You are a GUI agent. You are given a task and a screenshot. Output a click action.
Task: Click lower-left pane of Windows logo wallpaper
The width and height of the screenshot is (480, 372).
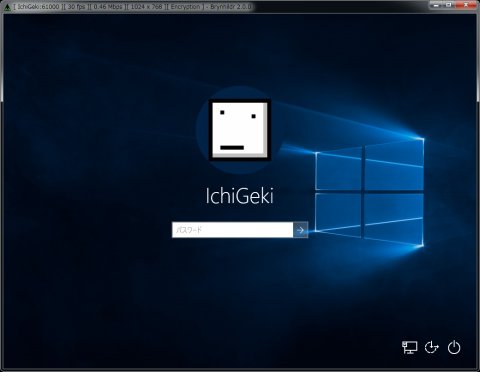[x=338, y=213]
